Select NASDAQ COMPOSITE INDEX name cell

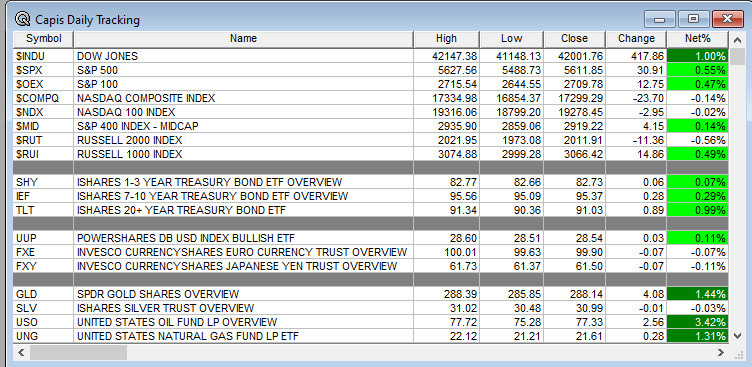(243, 98)
